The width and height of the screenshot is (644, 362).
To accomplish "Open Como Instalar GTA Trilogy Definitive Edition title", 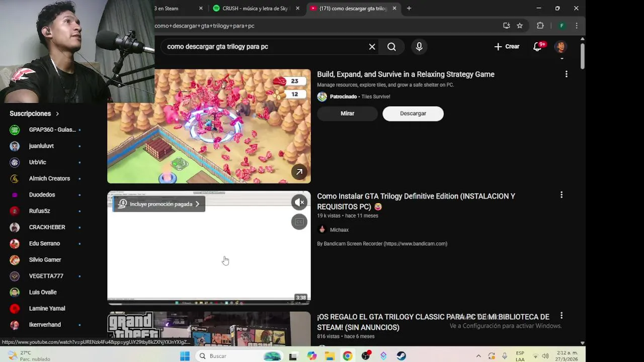I will (416, 202).
